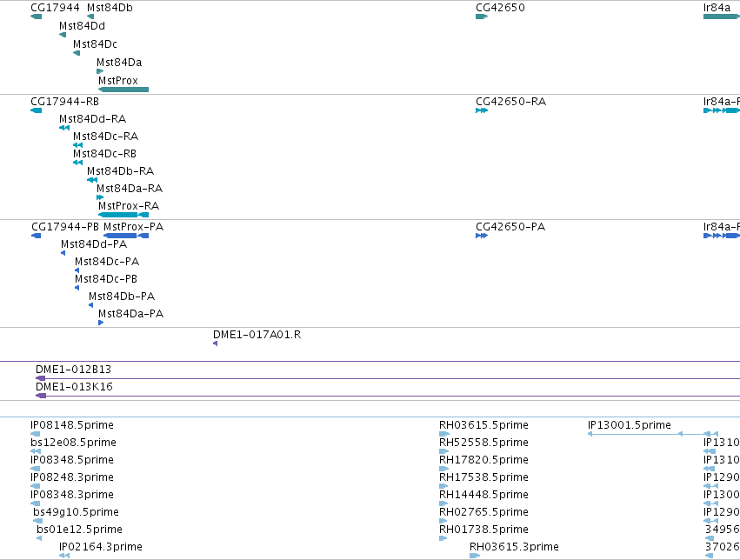Select the Mst84Da gene label
The image size is (740, 560).
[x=119, y=63]
